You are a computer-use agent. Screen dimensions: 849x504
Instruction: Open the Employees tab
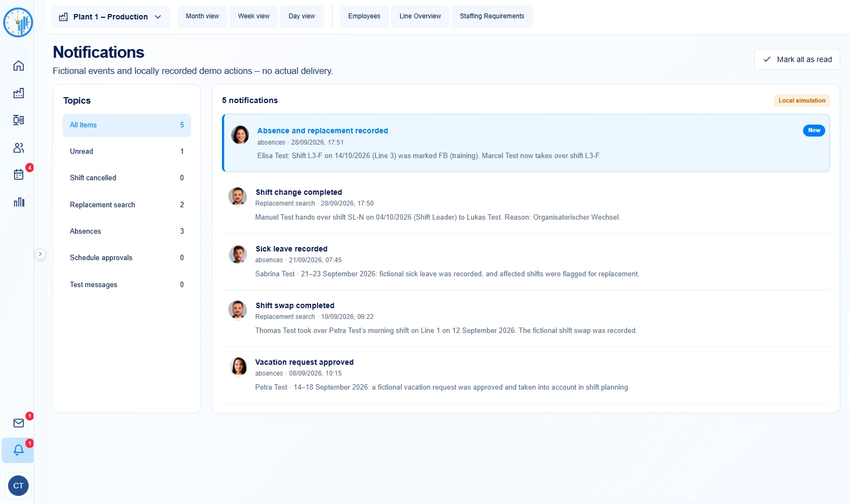364,16
